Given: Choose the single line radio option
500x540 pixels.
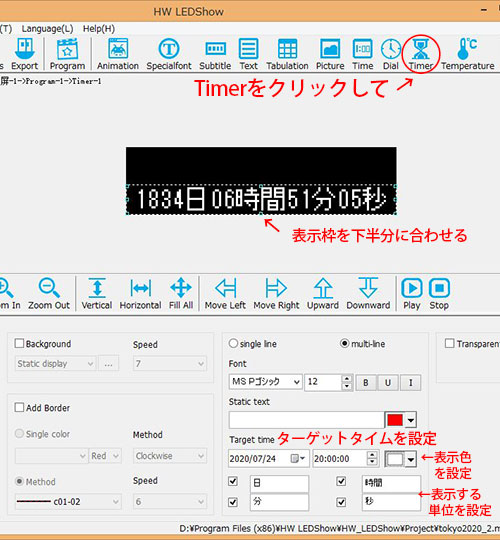Looking at the screenshot, I should point(233,343).
